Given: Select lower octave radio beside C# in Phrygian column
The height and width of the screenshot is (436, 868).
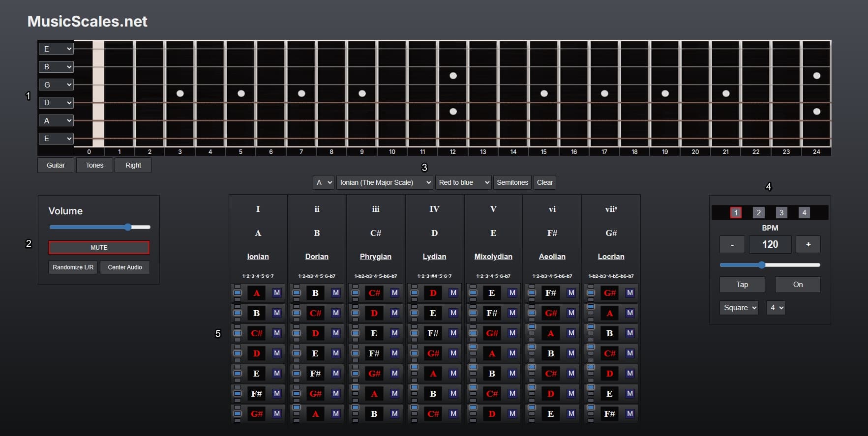Looking at the screenshot, I should 355,299.
